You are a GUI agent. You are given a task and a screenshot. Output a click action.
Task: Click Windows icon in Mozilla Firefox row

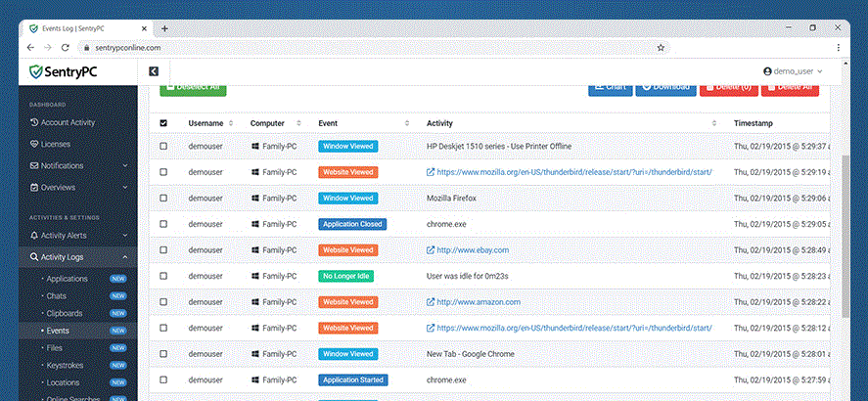pos(255,198)
